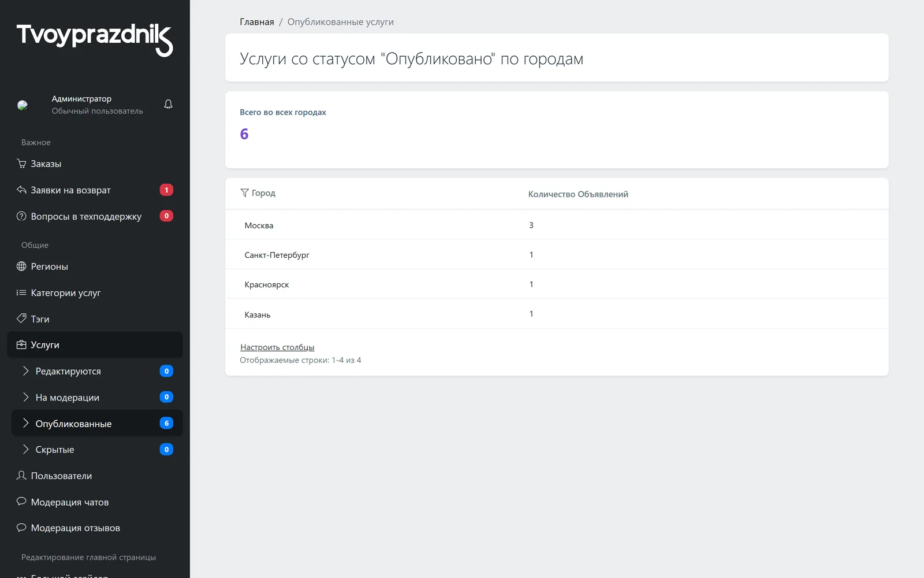Select the Москва table row
Image resolution: width=924 pixels, height=578 pixels.
click(557, 225)
